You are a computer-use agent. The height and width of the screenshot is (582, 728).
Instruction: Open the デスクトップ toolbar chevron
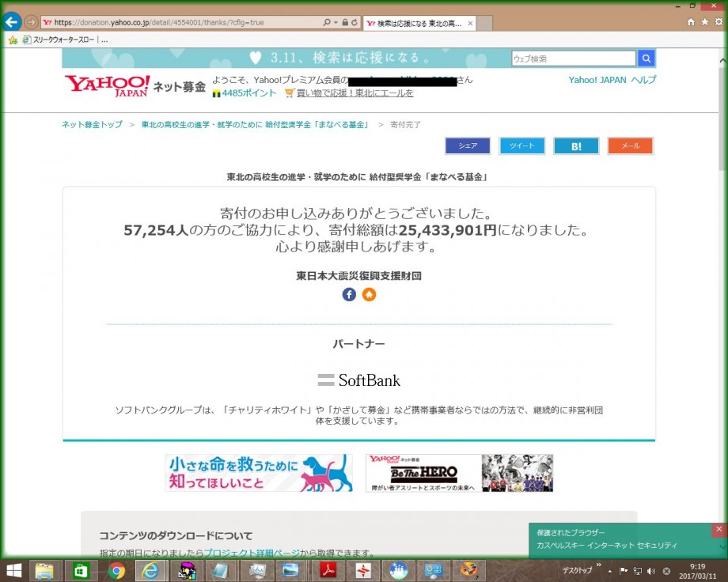598,565
